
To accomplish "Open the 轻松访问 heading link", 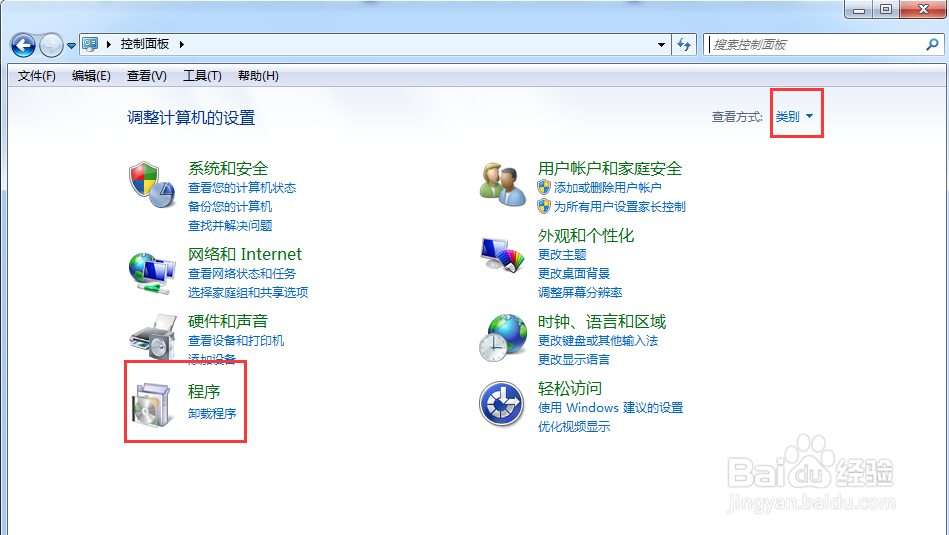I will point(570,388).
